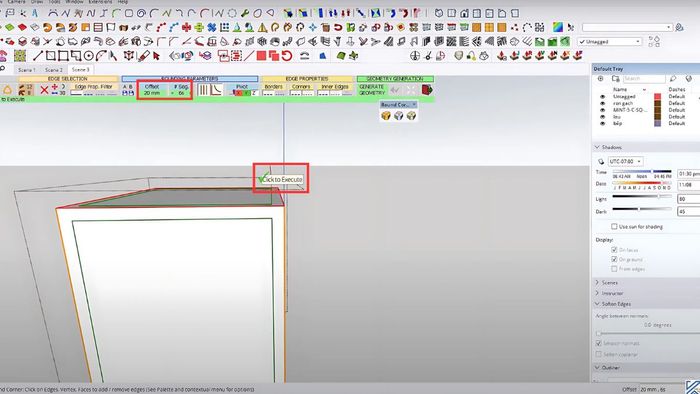Adjust the shadow Time slider
Screen dimensions: 700x394
(x=642, y=171)
